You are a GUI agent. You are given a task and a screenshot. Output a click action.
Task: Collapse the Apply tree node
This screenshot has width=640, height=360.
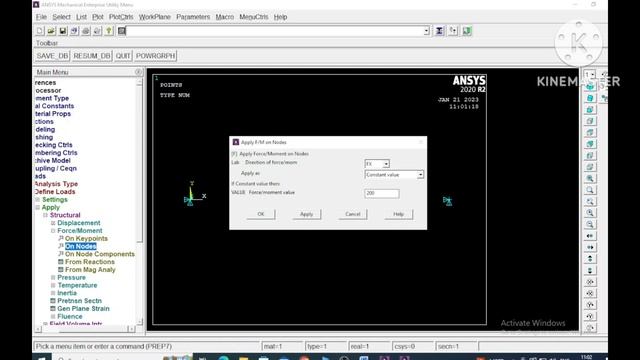(38, 207)
